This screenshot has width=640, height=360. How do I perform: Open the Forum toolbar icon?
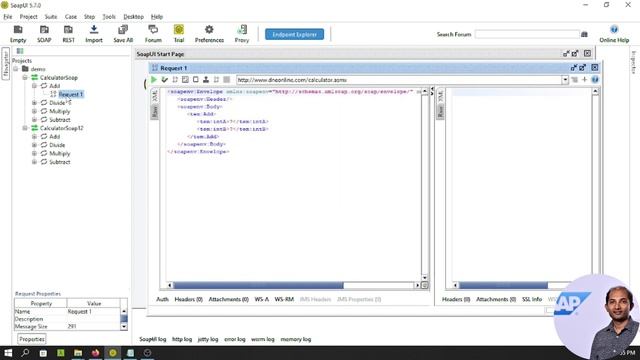[x=153, y=34]
